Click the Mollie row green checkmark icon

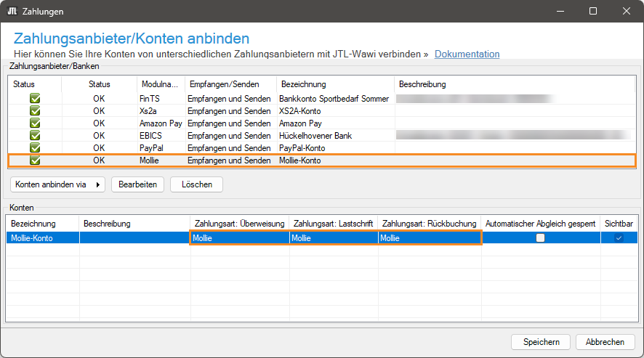tap(35, 160)
